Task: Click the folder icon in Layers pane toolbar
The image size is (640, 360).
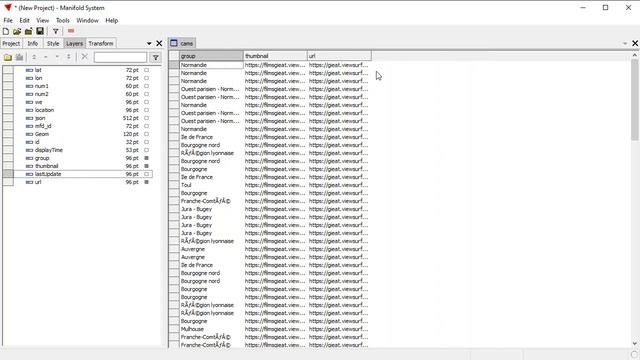Action: click(8, 57)
